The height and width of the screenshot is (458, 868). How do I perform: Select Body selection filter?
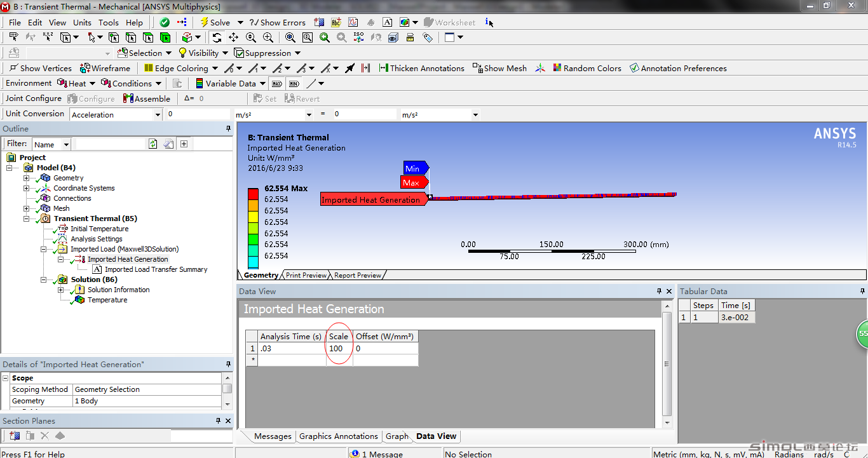165,37
